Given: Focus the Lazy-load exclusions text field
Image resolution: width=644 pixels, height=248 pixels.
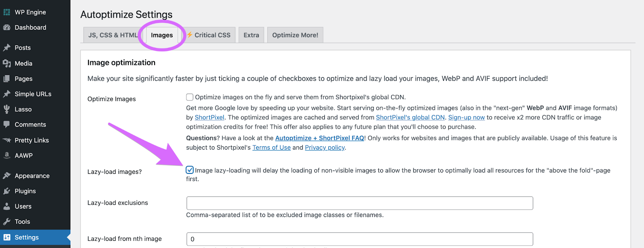Looking at the screenshot, I should (360, 203).
